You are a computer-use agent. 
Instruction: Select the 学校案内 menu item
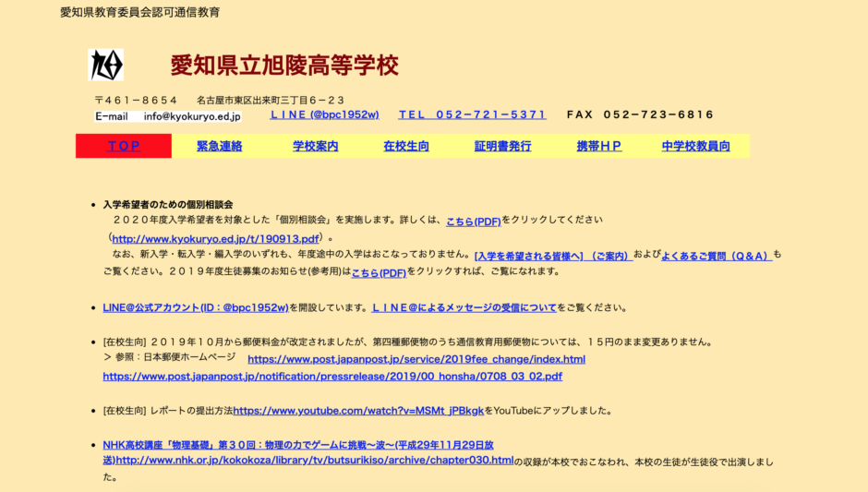click(x=316, y=146)
